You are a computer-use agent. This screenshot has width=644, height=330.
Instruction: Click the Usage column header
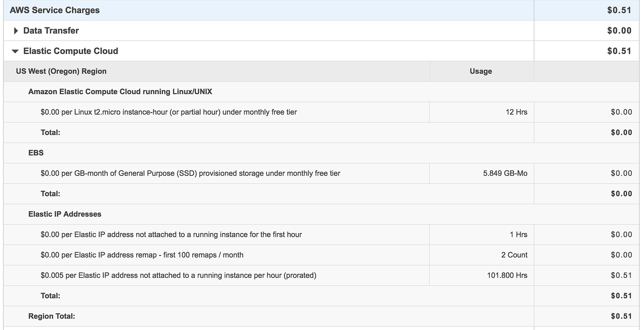pyautogui.click(x=480, y=71)
